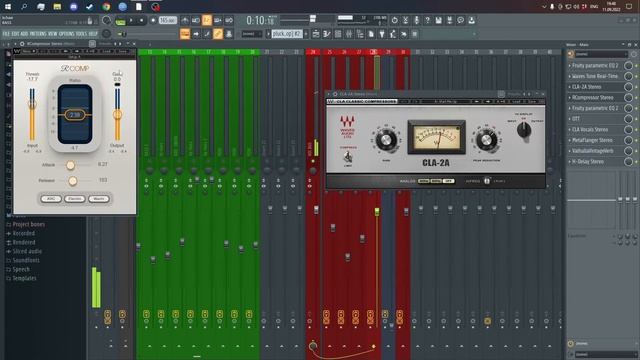Open content library download icon

pyautogui.click(x=471, y=20)
